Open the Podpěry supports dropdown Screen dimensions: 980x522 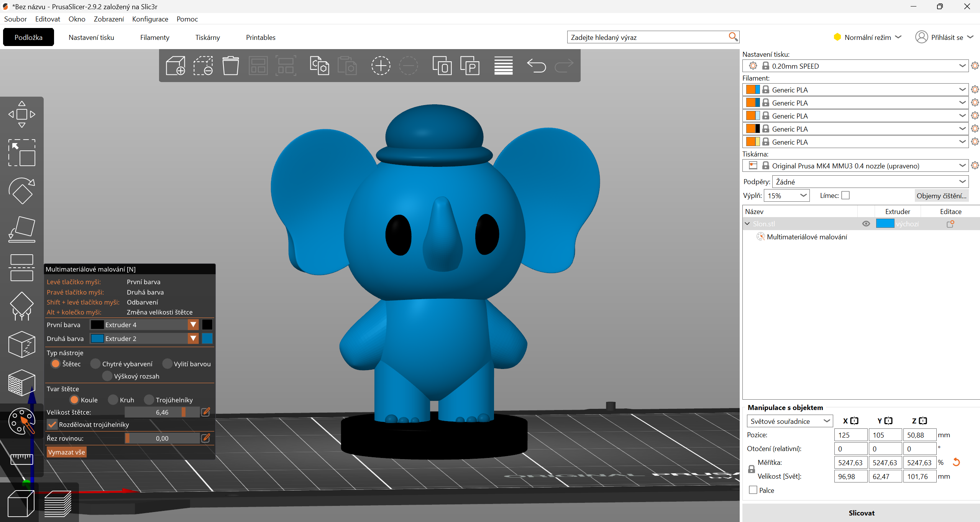pos(870,182)
